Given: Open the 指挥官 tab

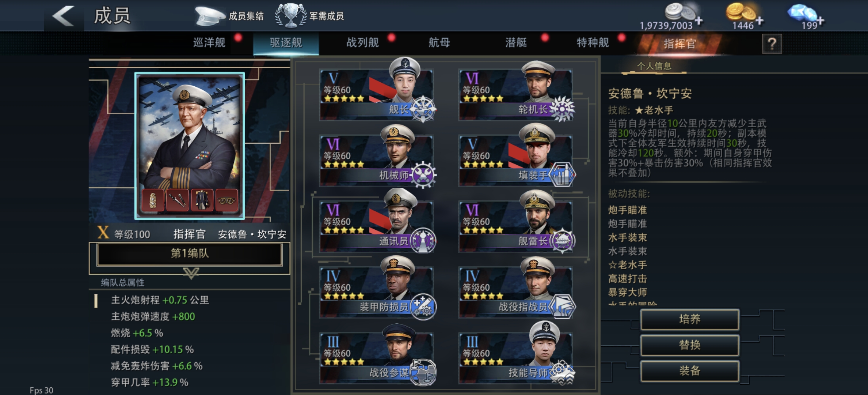Looking at the screenshot, I should (x=679, y=44).
